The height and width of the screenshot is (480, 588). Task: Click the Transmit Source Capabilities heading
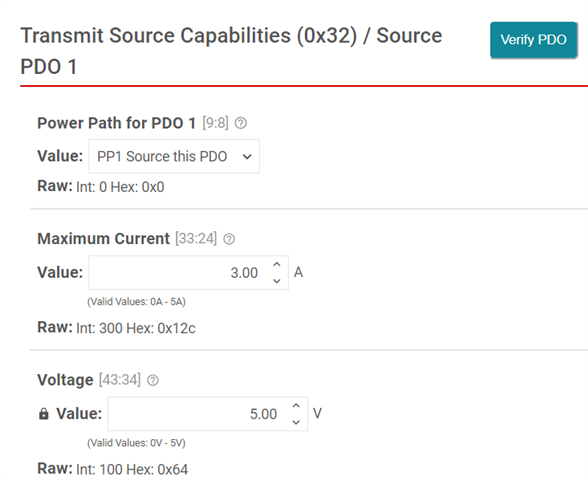231,51
